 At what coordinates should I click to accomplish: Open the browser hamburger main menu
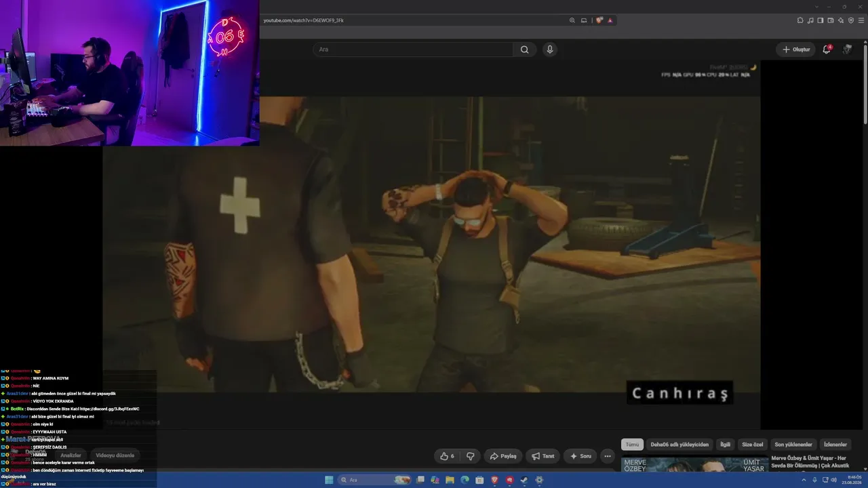pyautogui.click(x=861, y=20)
